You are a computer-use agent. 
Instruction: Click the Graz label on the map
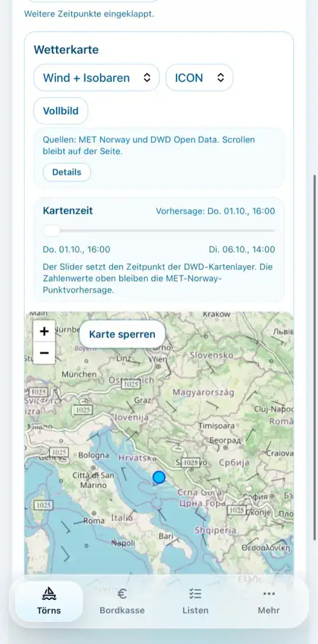[x=141, y=401]
